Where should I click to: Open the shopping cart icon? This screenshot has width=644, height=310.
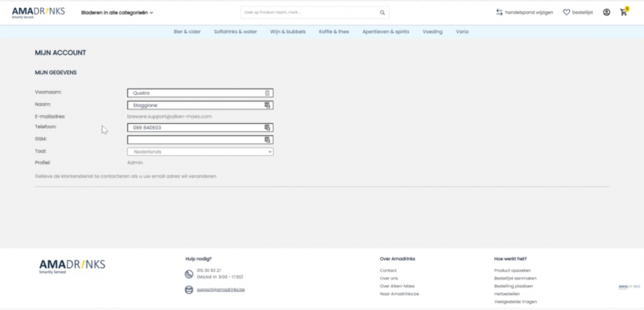(624, 12)
